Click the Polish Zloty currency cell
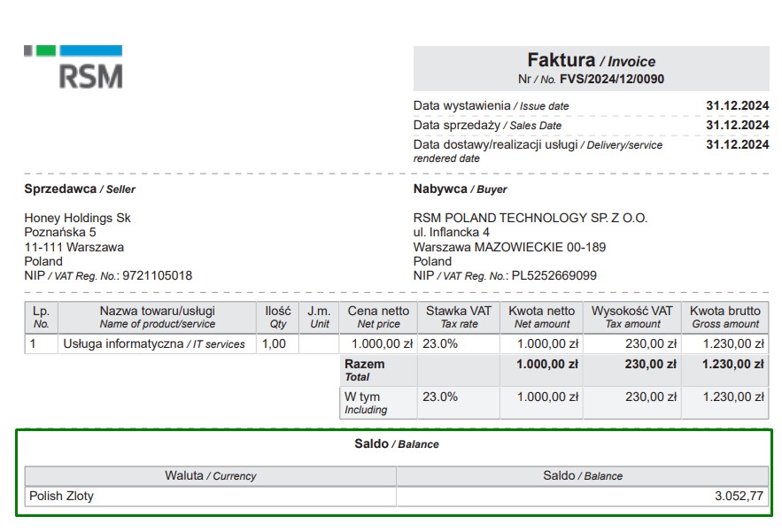The height and width of the screenshot is (532, 782). (x=61, y=496)
